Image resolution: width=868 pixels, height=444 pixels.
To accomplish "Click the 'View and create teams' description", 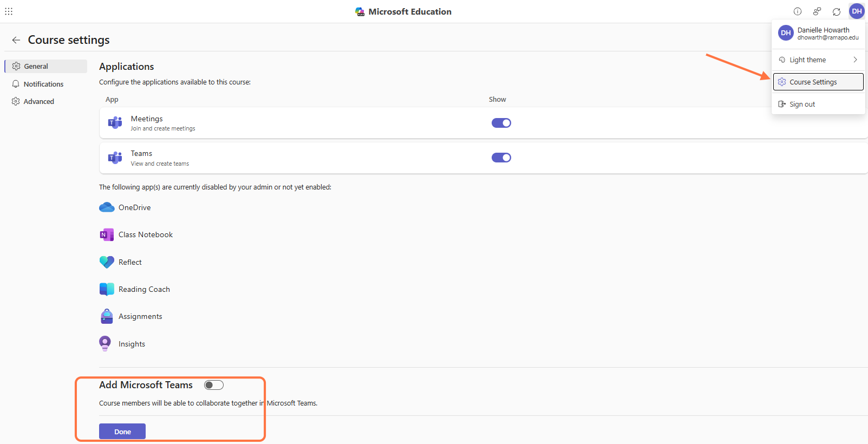I will [x=160, y=164].
